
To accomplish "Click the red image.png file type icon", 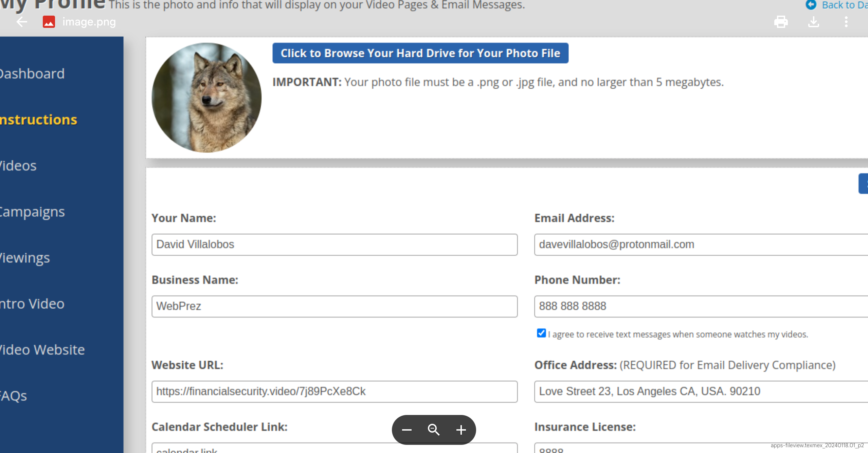I will coord(49,22).
